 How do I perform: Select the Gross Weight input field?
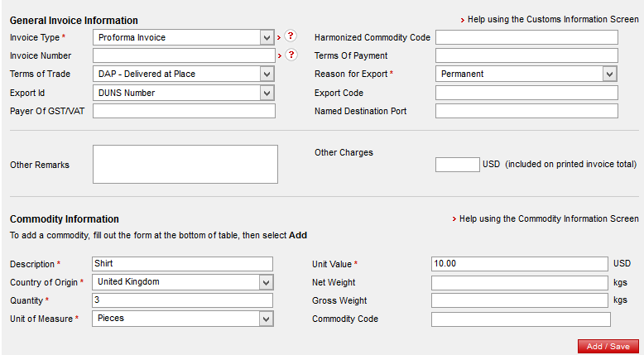tap(519, 300)
